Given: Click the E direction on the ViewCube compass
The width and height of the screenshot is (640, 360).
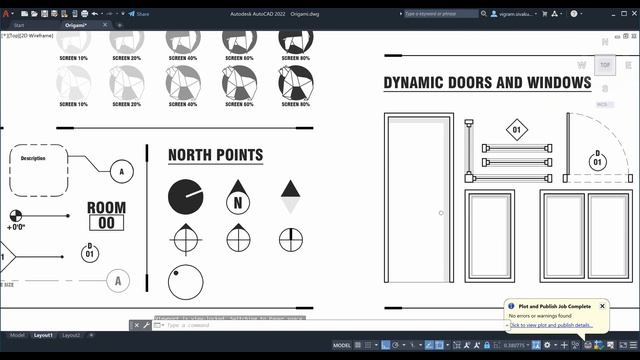Looking at the screenshot, I should click(628, 65).
